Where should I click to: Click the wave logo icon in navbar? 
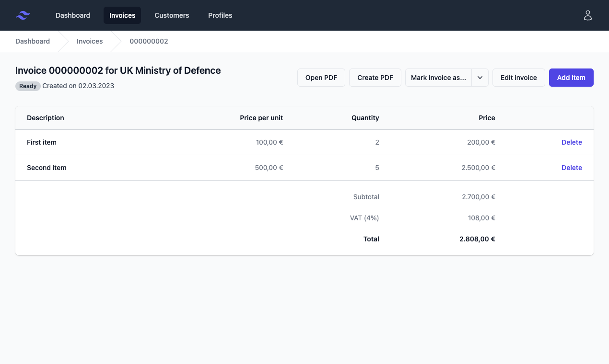(x=23, y=15)
